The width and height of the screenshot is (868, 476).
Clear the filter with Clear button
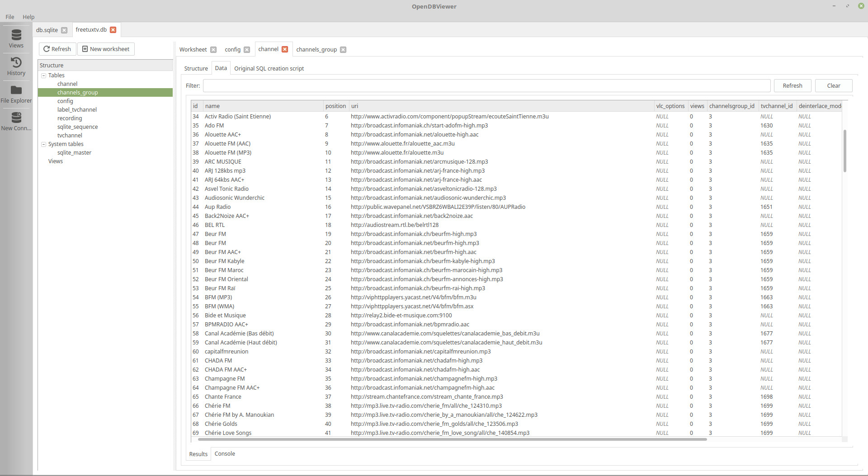tap(834, 86)
